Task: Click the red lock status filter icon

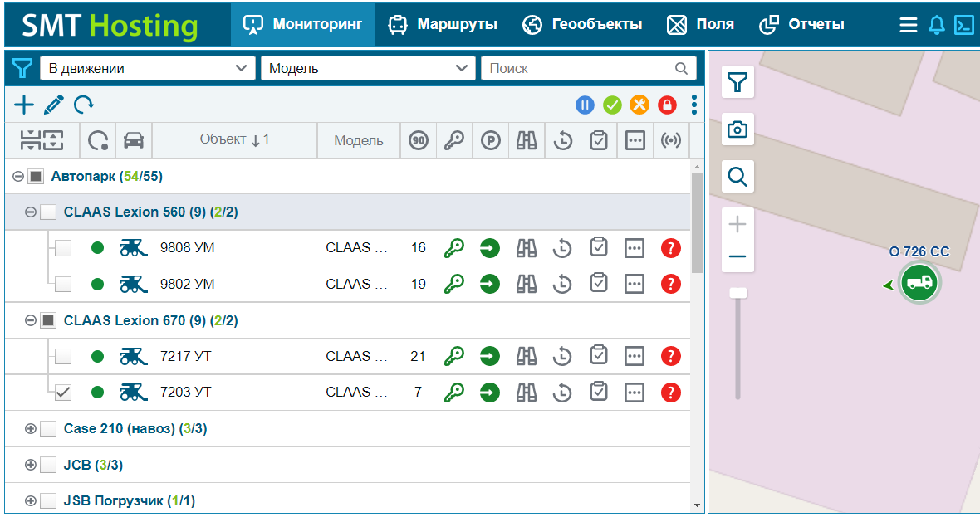Action: tap(667, 105)
